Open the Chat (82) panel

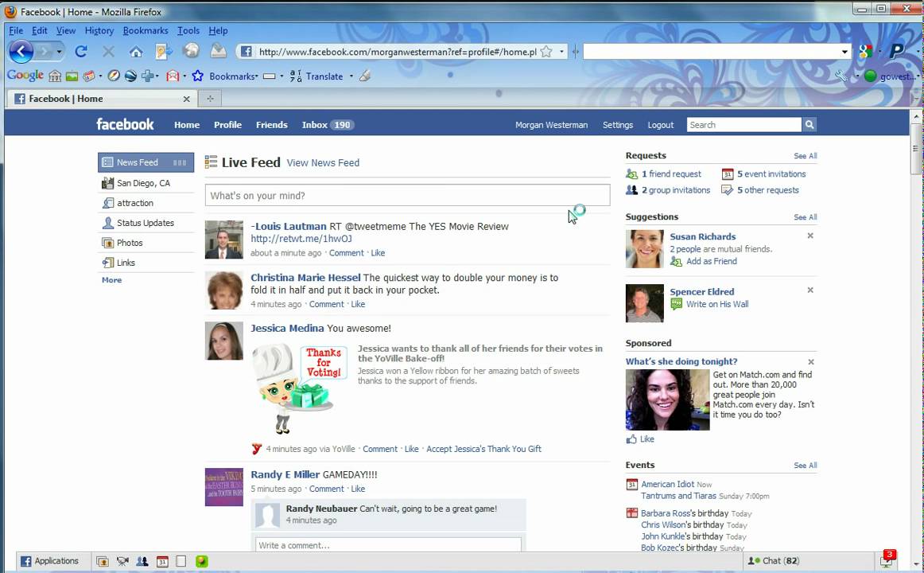pos(773,560)
